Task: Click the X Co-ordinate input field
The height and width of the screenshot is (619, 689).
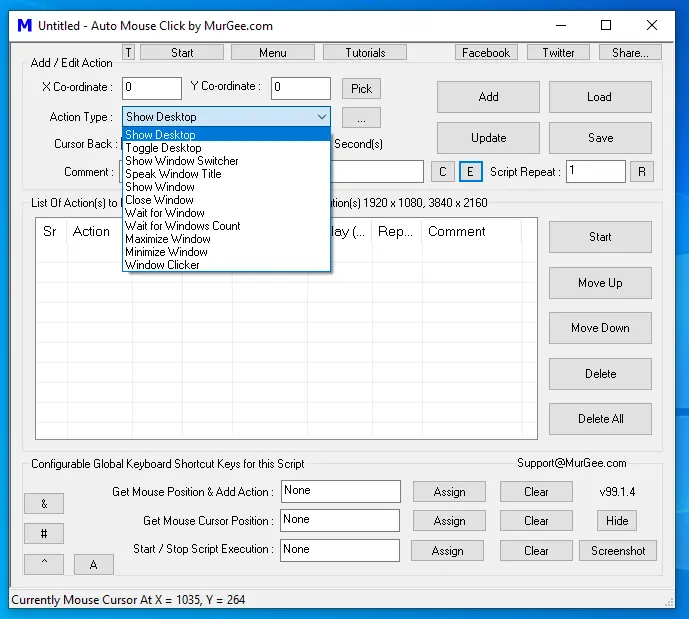Action: [152, 88]
